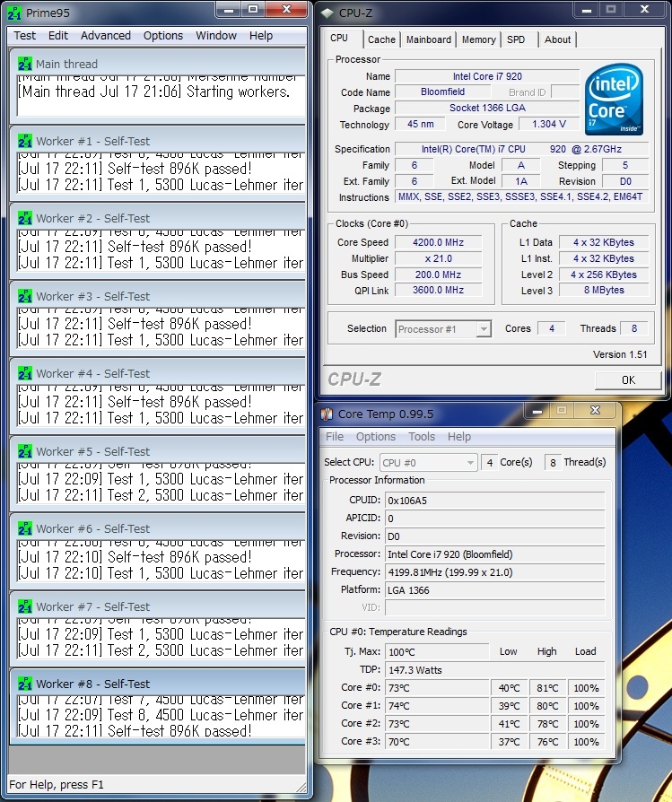Image resolution: width=672 pixels, height=802 pixels.
Task: Click the Socket 1366 LGA package field
Action: [487, 108]
